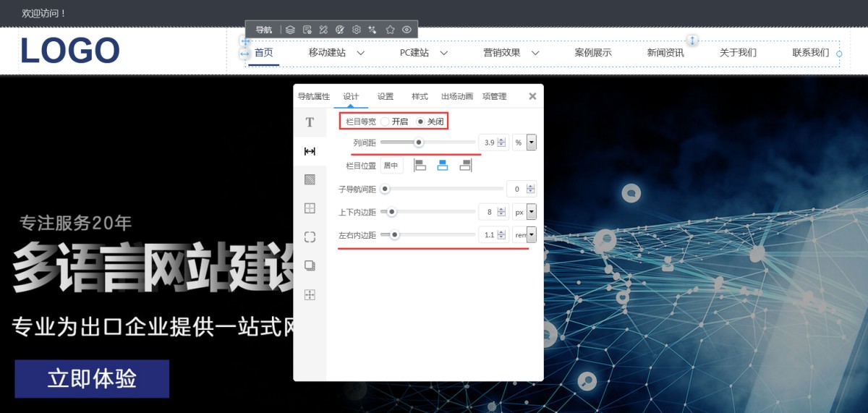Switch to the 出场动画 tab
868x413 pixels.
(456, 96)
